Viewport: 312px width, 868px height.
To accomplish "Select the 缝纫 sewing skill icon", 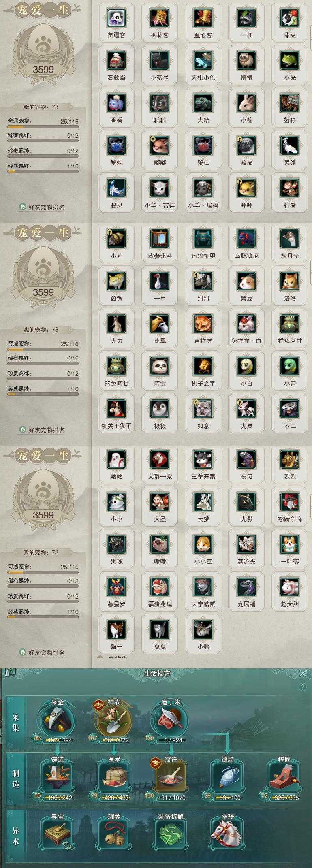I will click(228, 776).
